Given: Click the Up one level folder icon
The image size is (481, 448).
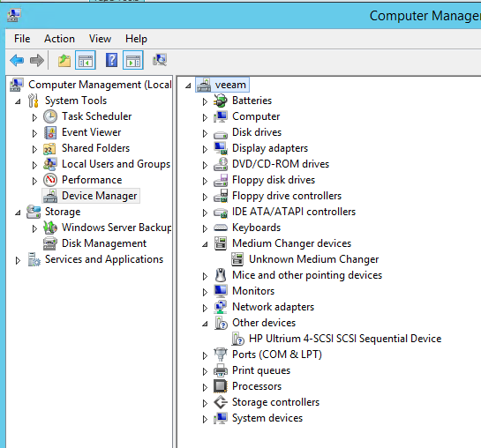Looking at the screenshot, I should pos(64,60).
